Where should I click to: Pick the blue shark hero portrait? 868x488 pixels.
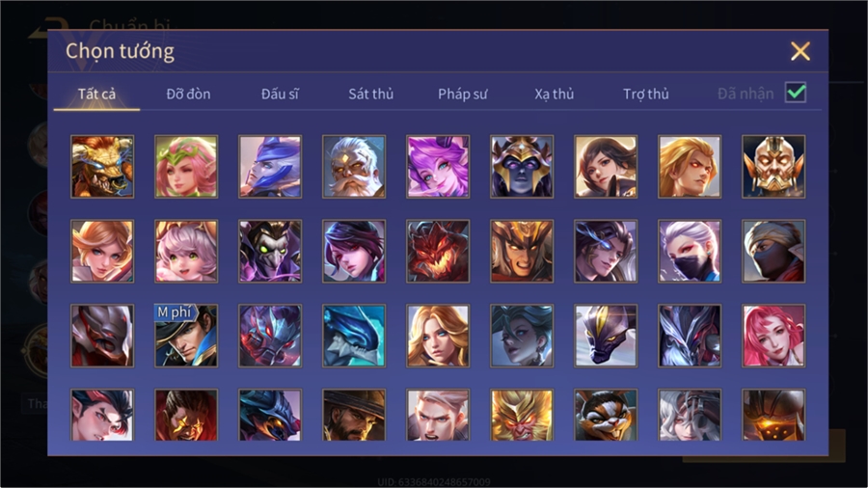[354, 336]
